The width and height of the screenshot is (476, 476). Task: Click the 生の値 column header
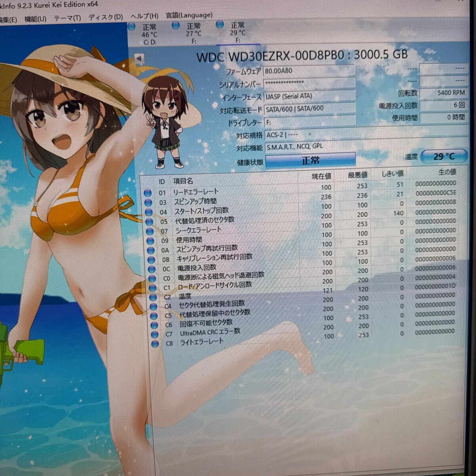click(x=447, y=172)
